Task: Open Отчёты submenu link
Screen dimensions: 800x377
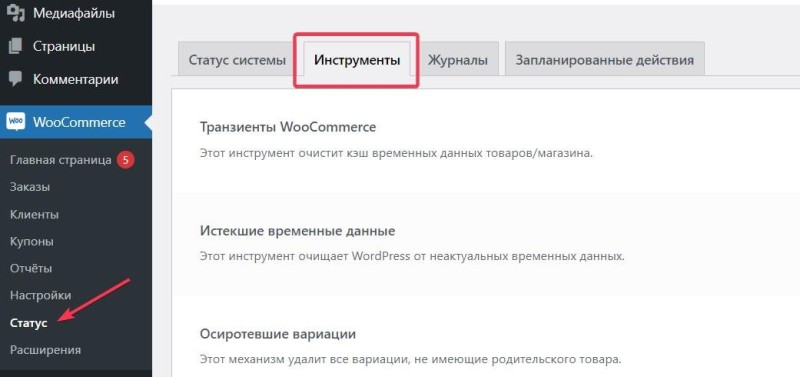Action: 31,268
